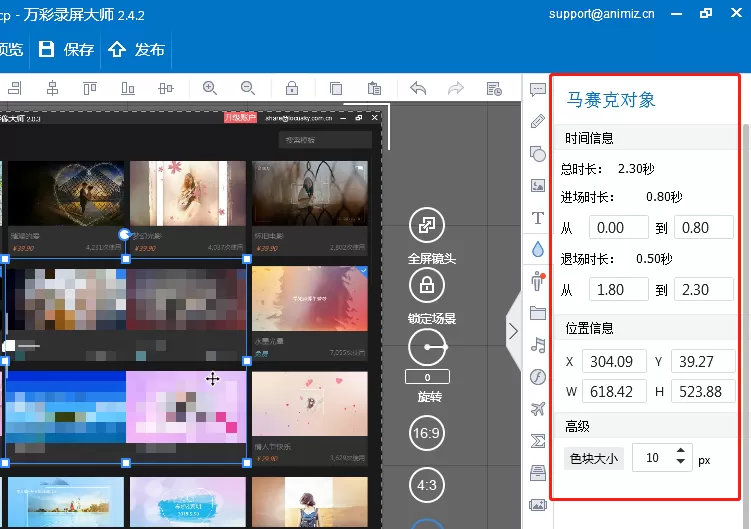751x529 pixels.
Task: Click the 发布 publish button
Action: point(136,49)
